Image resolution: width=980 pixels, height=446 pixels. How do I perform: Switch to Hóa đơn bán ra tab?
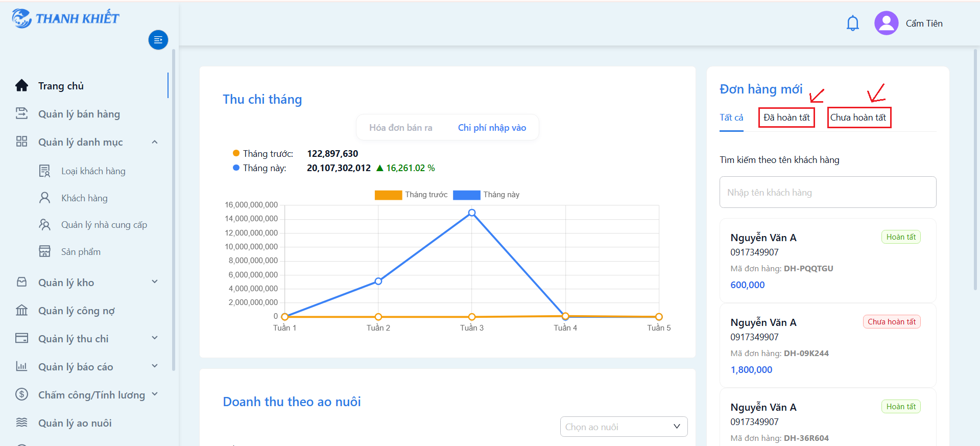(x=401, y=128)
